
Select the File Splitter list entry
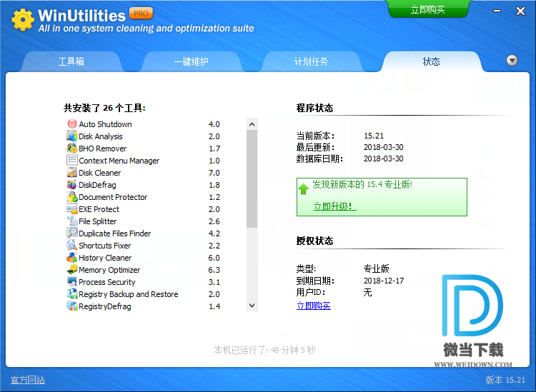tap(144, 221)
